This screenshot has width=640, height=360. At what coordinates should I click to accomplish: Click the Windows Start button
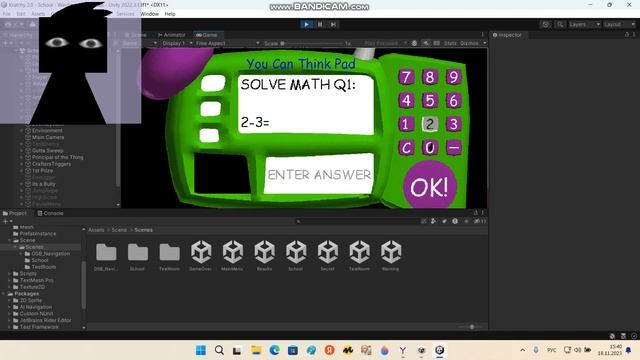(201, 350)
